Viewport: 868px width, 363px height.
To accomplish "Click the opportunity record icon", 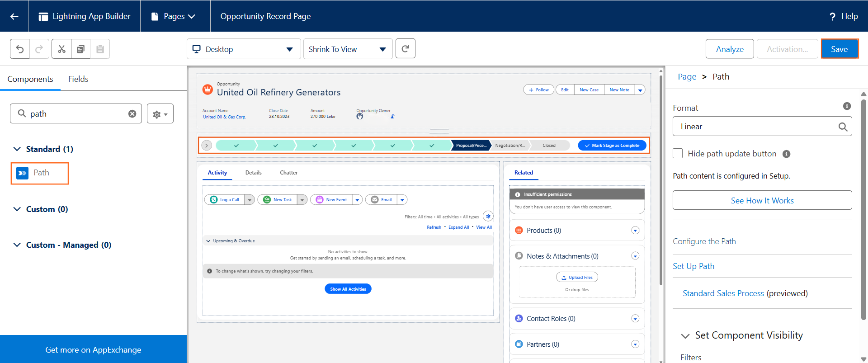I will 208,90.
